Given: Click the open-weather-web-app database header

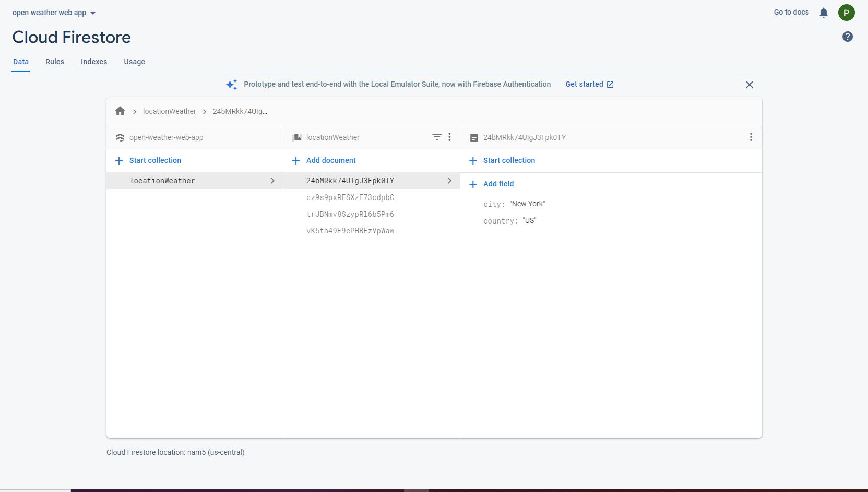Looking at the screenshot, I should click(167, 137).
